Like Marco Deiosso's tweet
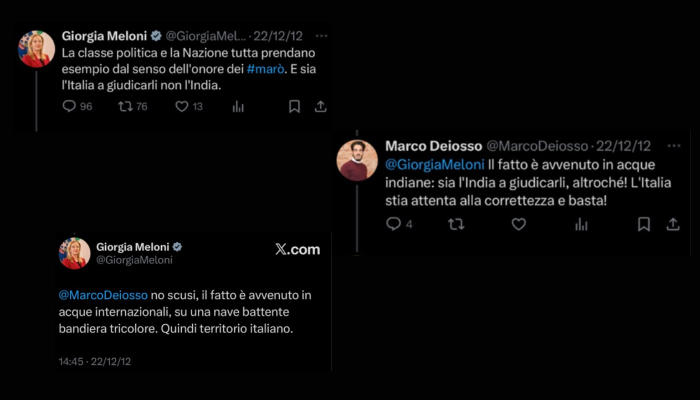Screen dimensions: 700x400 (519, 224)
